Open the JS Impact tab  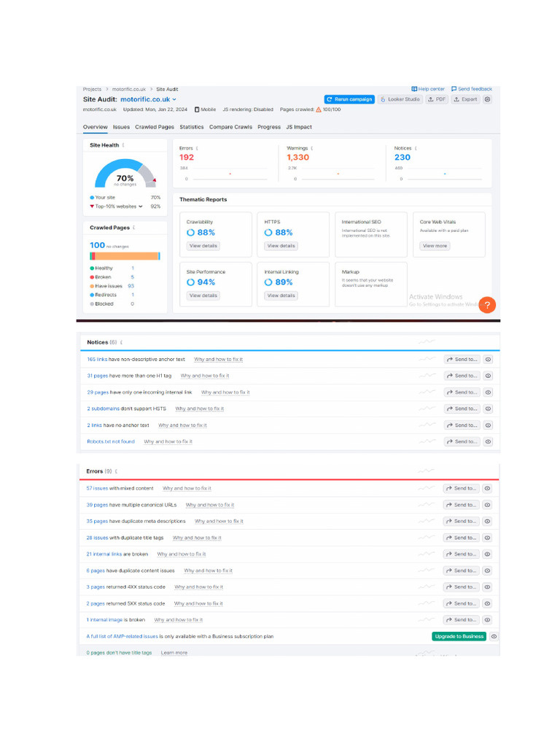[x=298, y=127]
